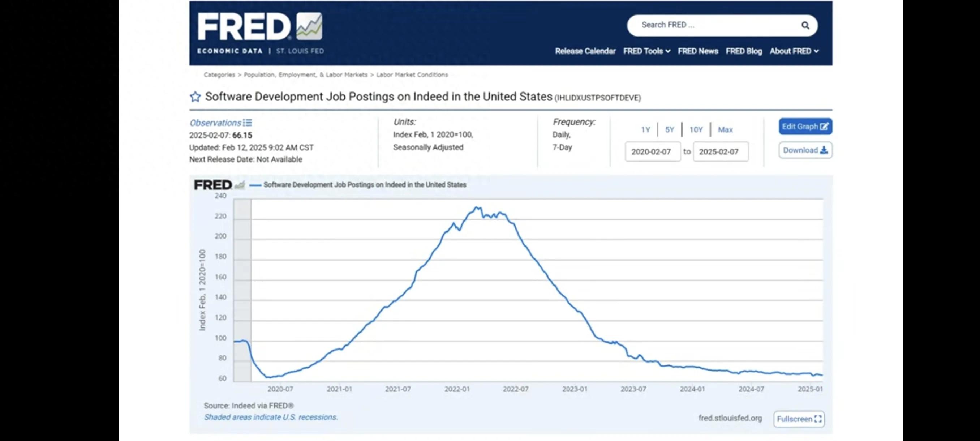Click the search magnifying glass icon
Image resolution: width=980 pixels, height=441 pixels.
[805, 26]
